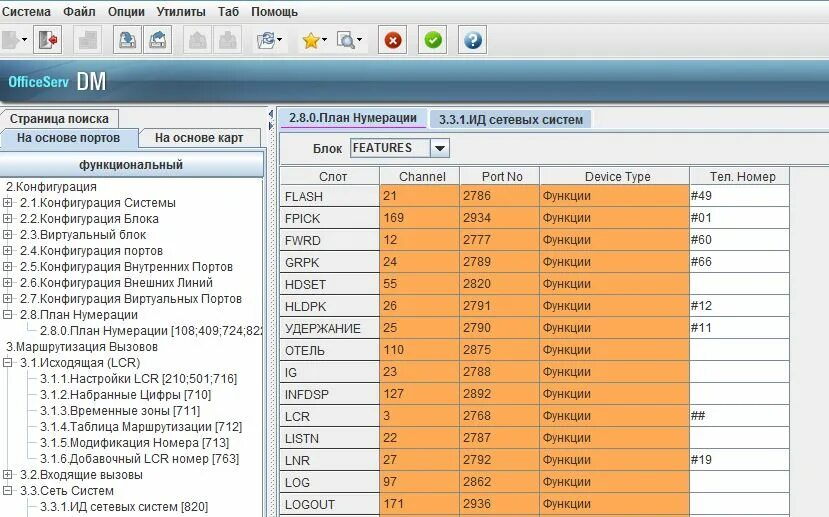
Task: Click the first greyed-out tray icon
Action: tap(197, 40)
